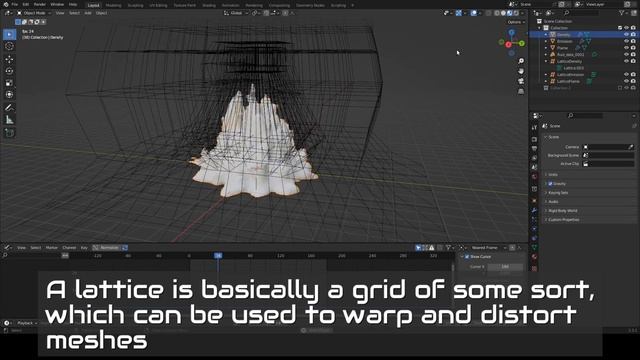The width and height of the screenshot is (640, 360).
Task: Open the Edit menu
Action: click(x=26, y=4)
